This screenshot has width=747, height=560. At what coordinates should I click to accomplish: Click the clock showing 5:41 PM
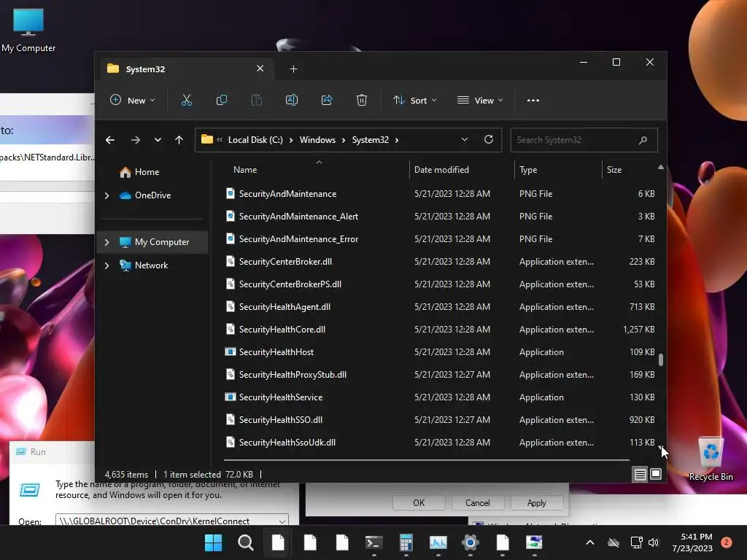696,537
